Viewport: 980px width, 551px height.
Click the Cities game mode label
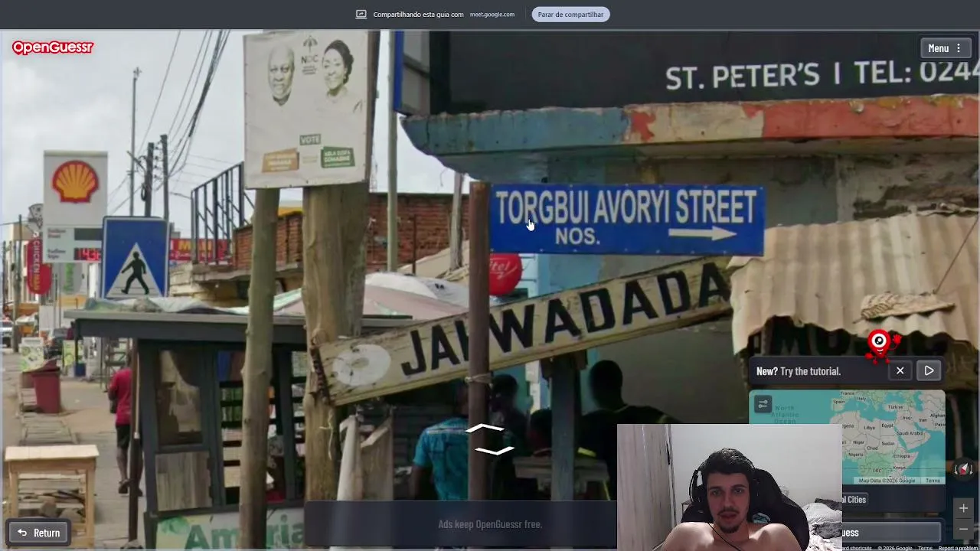854,500
